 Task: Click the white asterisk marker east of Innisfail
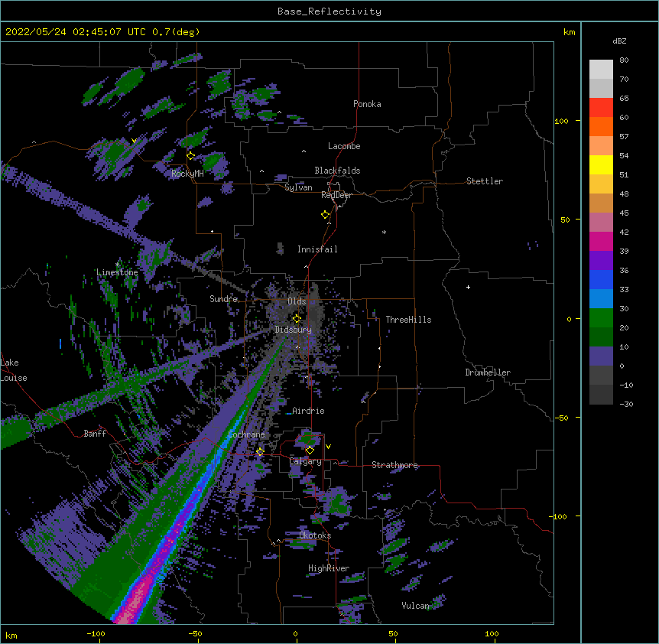(384, 232)
